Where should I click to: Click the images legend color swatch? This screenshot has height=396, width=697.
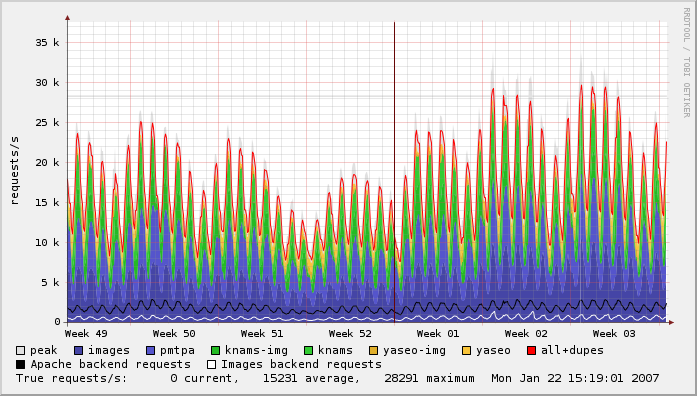click(78, 351)
